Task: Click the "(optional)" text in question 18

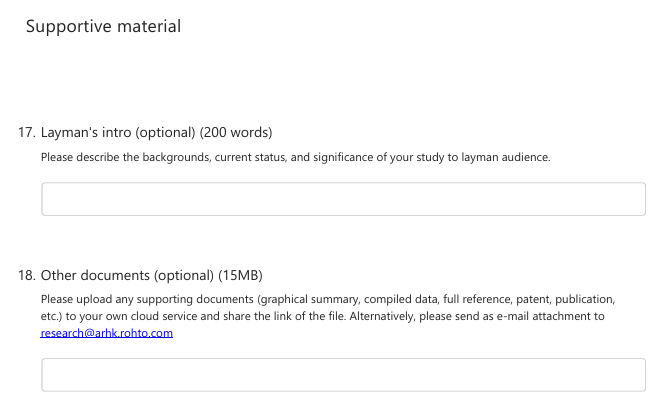Action: click(183, 275)
